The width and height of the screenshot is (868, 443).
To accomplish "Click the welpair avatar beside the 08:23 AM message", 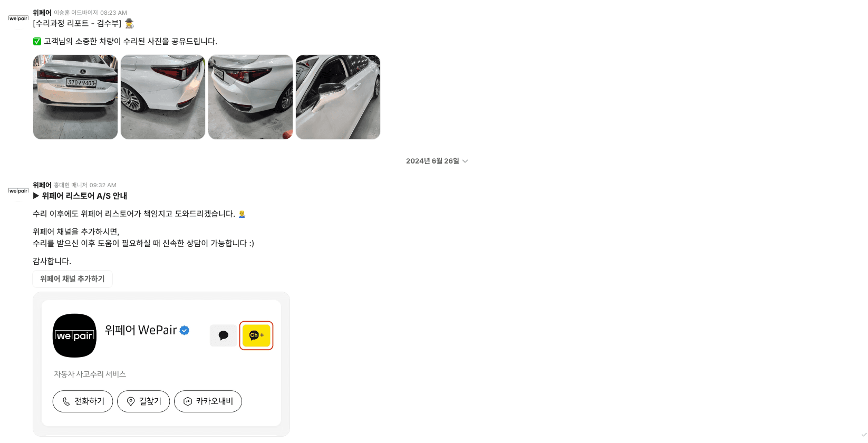I will point(18,18).
